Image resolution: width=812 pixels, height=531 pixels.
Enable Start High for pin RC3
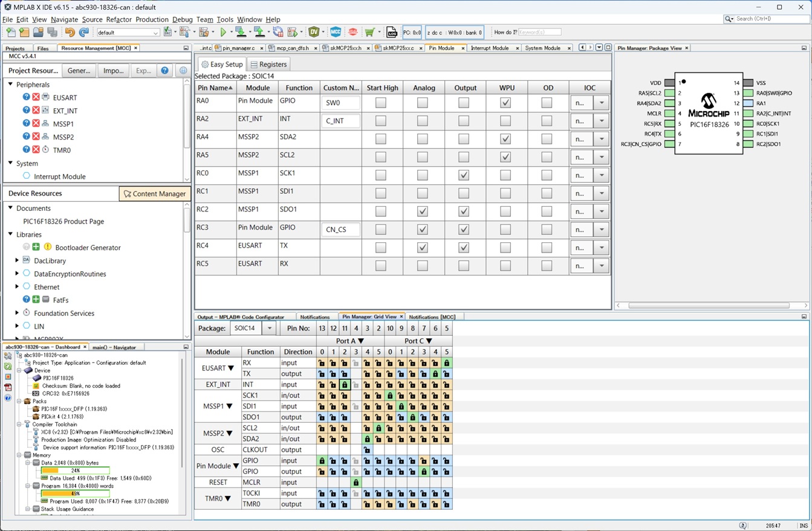point(380,230)
